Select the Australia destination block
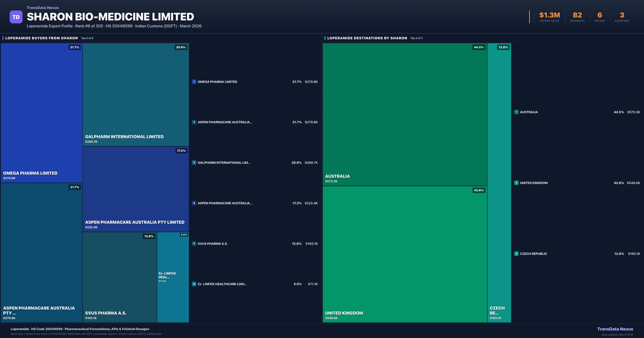Screen dimensions: 644x338 405,114
